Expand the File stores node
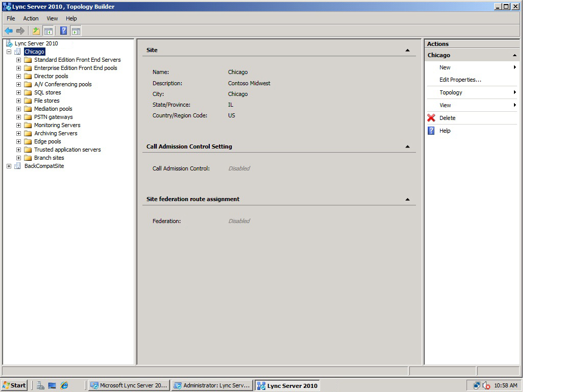This screenshot has width=588, height=392. (18, 101)
